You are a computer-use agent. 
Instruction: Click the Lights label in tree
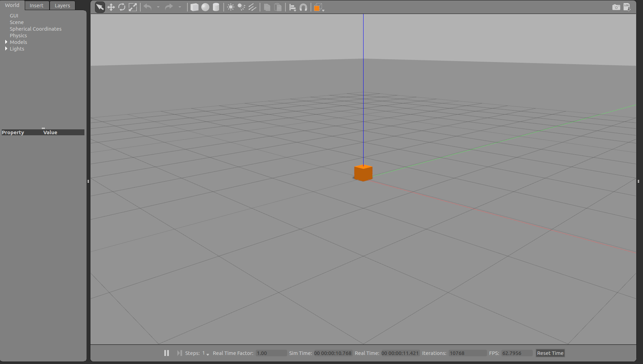tap(17, 49)
